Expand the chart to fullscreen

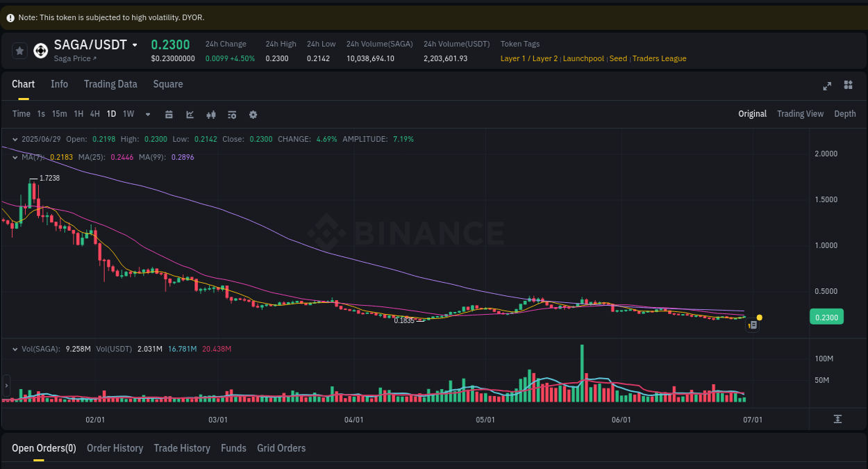coord(827,86)
